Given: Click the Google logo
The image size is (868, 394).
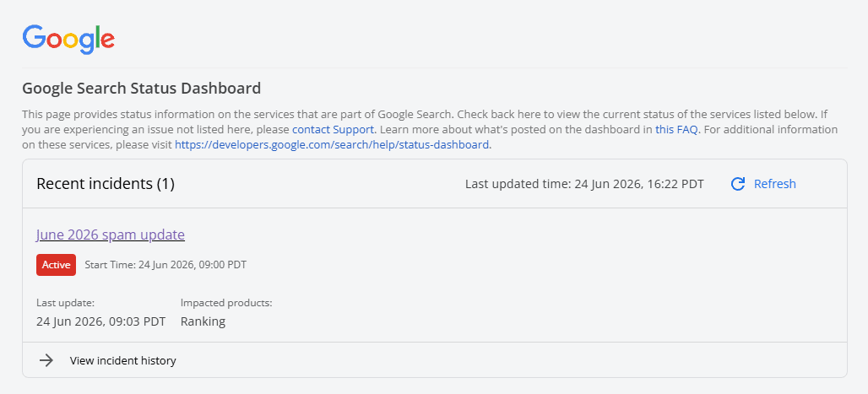Looking at the screenshot, I should (68, 40).
